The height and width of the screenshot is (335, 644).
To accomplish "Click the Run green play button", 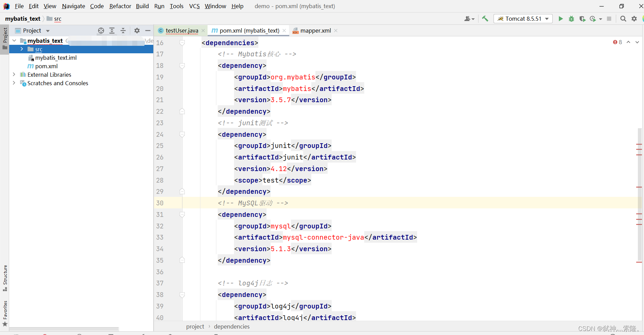I will point(561,19).
